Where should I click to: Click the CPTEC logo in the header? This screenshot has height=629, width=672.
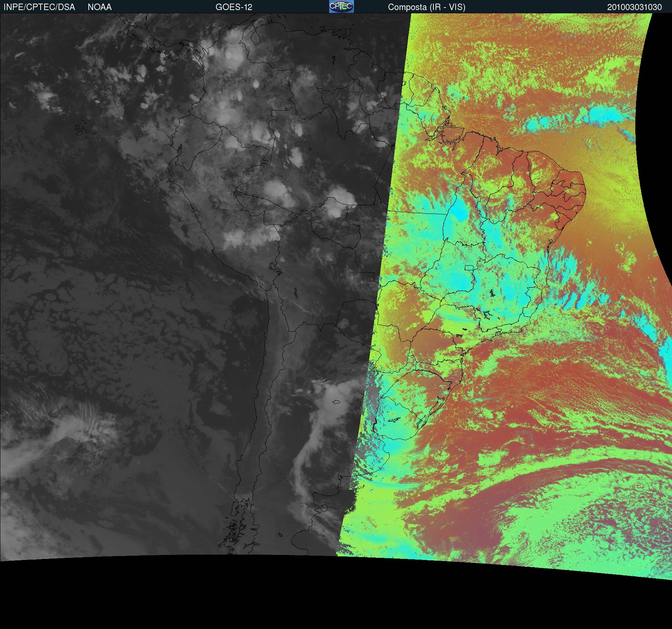(x=341, y=6)
